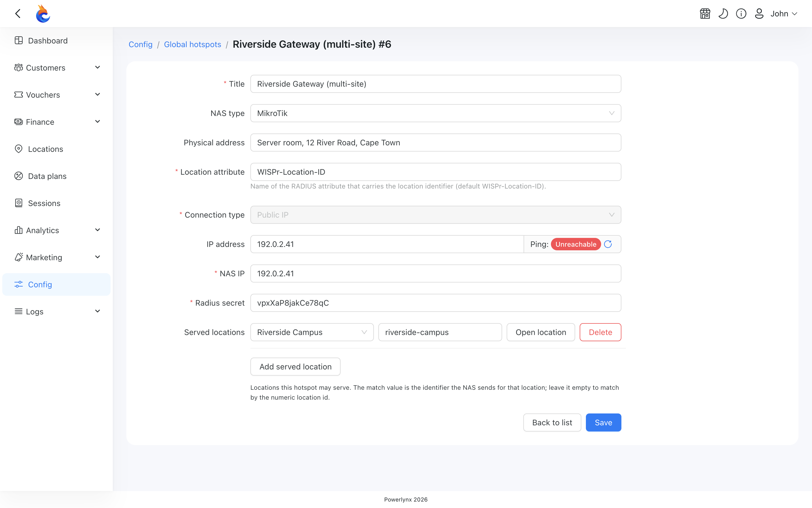This screenshot has width=812, height=508.
Task: Open the info circle icon
Action: [741, 14]
